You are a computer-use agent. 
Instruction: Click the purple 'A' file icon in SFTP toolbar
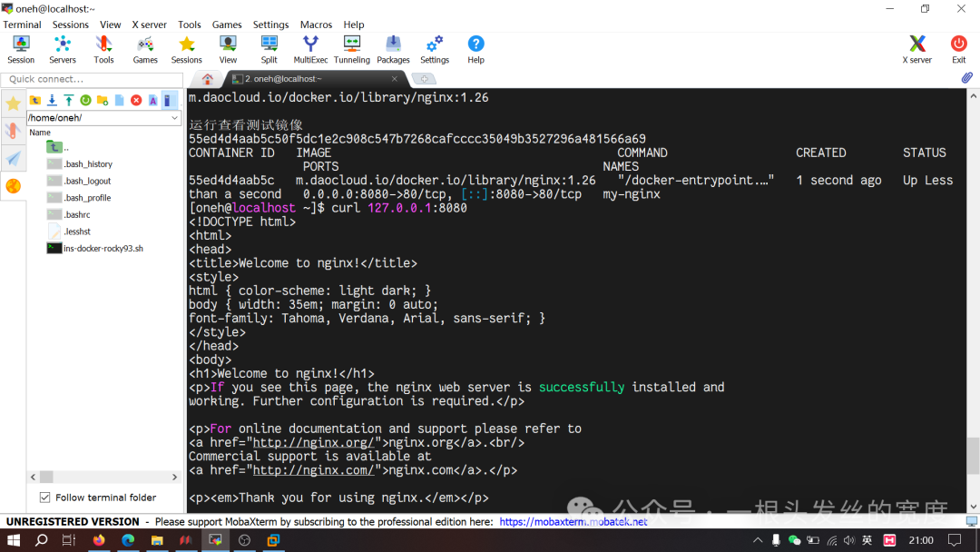152,100
